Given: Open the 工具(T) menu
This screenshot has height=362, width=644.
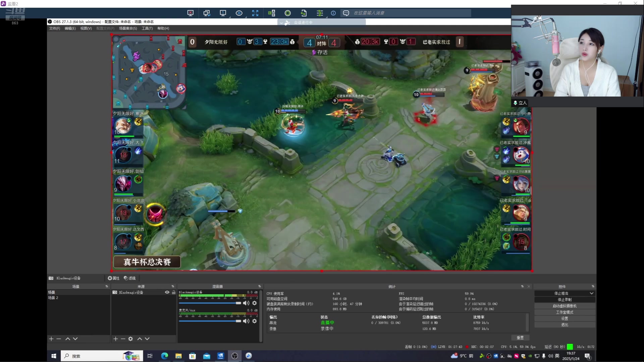Looking at the screenshot, I should point(147,28).
